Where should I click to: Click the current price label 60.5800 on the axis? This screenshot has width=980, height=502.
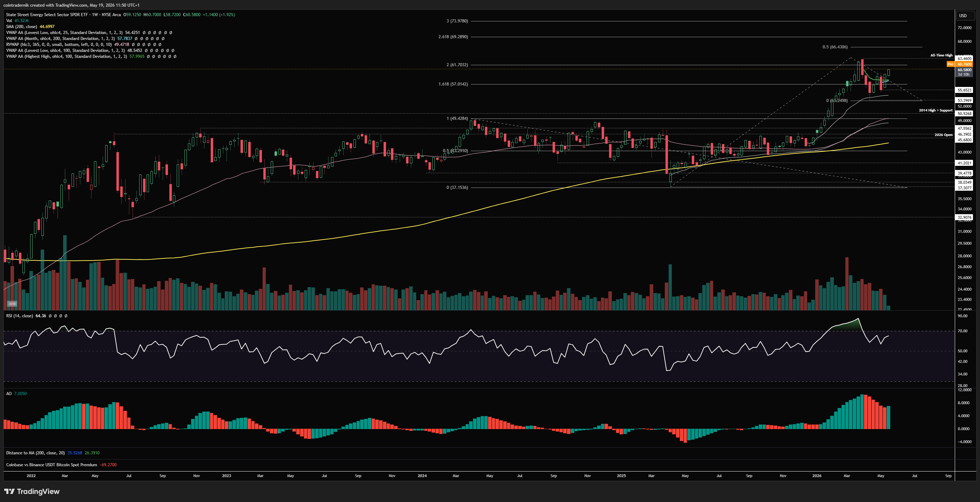point(965,70)
